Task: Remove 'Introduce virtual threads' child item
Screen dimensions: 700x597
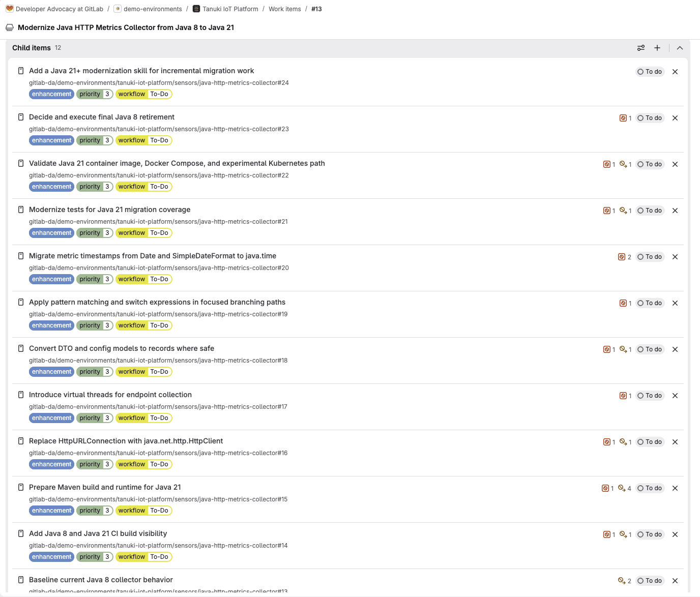Action: click(675, 396)
